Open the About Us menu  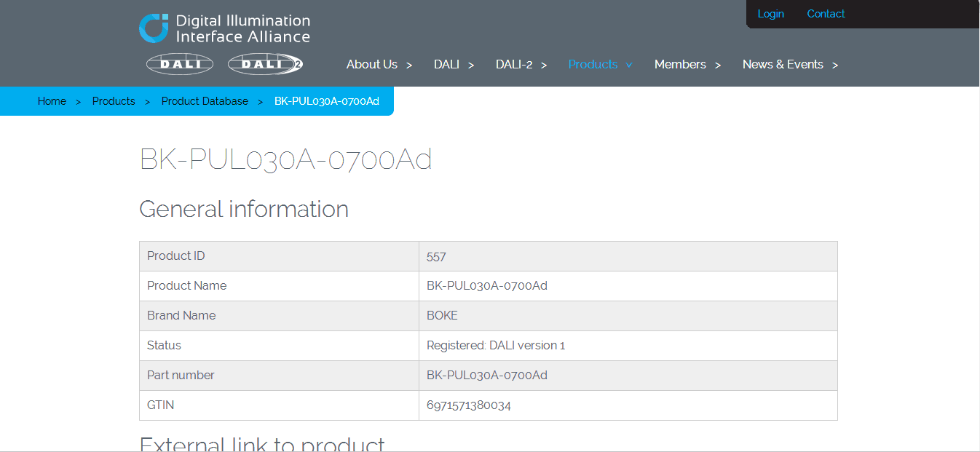[x=371, y=64]
